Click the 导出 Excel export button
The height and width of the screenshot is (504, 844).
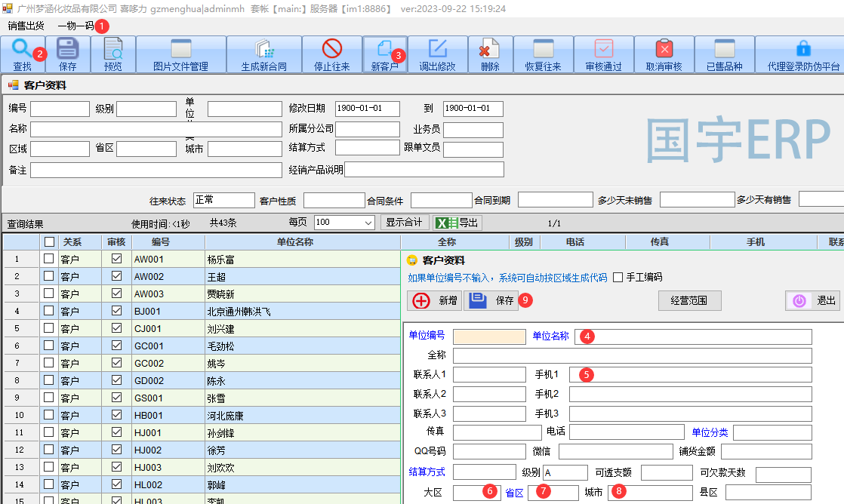[x=458, y=223]
